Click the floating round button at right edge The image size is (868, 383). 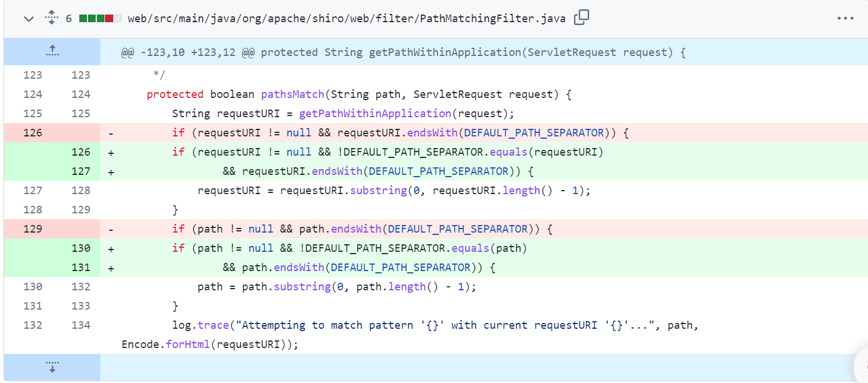pyautogui.click(x=862, y=366)
